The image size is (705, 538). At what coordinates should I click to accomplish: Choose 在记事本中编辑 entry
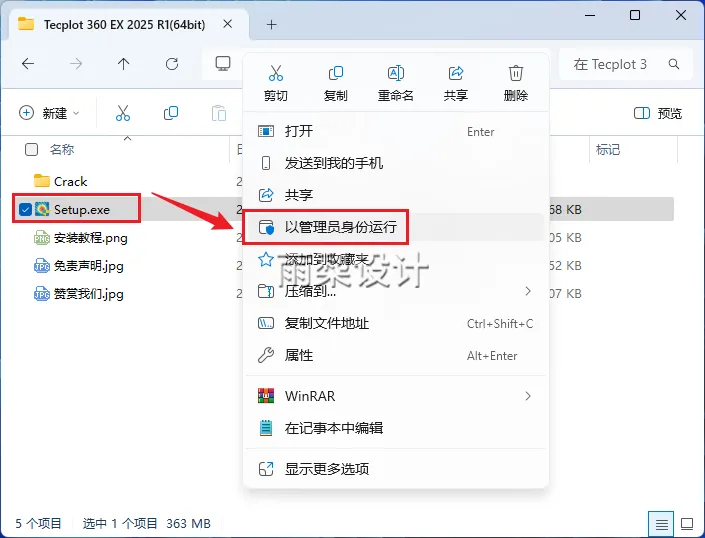(x=395, y=428)
